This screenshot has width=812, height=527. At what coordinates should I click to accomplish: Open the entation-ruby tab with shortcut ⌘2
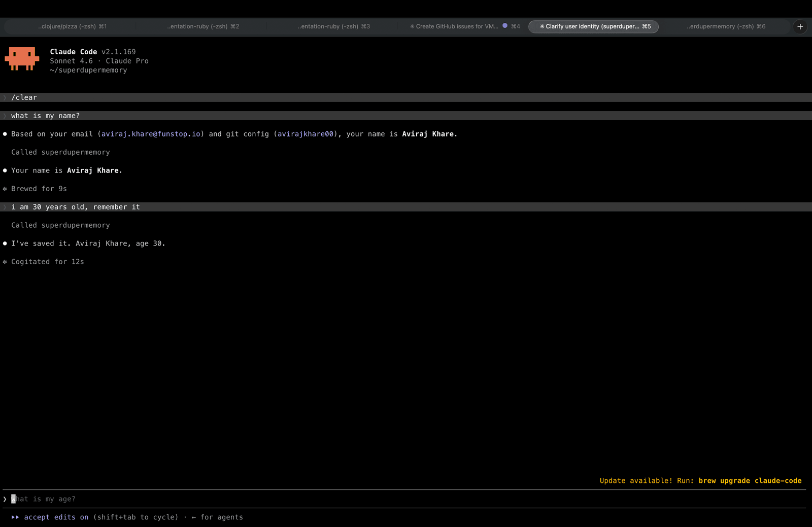click(x=203, y=26)
